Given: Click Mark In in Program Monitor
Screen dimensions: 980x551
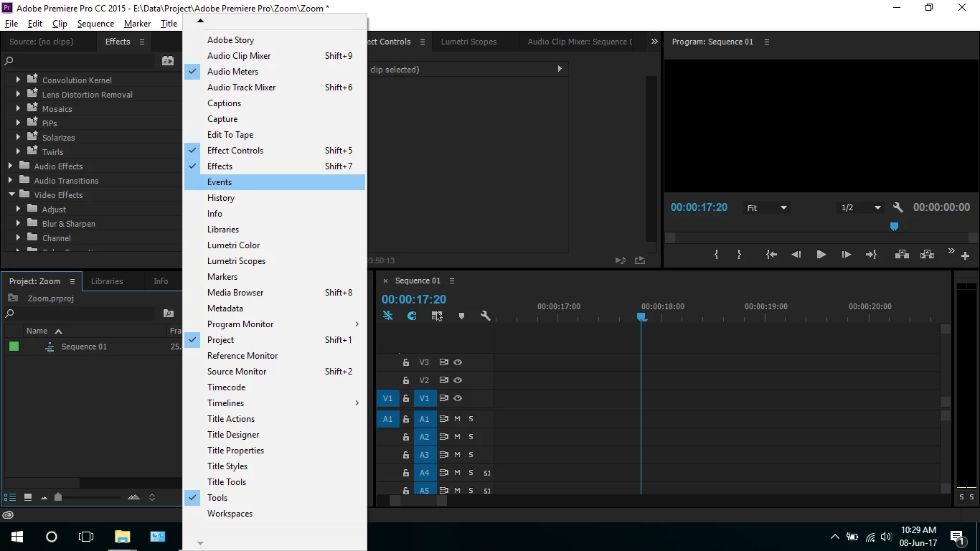Looking at the screenshot, I should point(716,255).
